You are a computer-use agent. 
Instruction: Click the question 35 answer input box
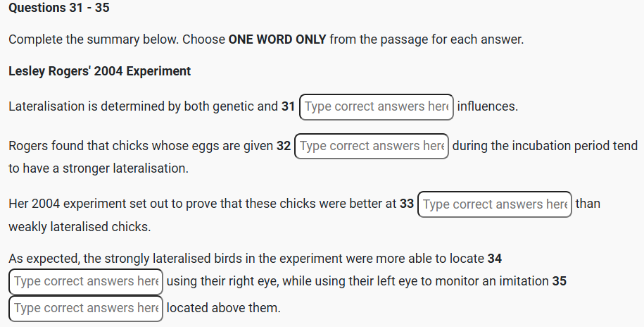86,309
